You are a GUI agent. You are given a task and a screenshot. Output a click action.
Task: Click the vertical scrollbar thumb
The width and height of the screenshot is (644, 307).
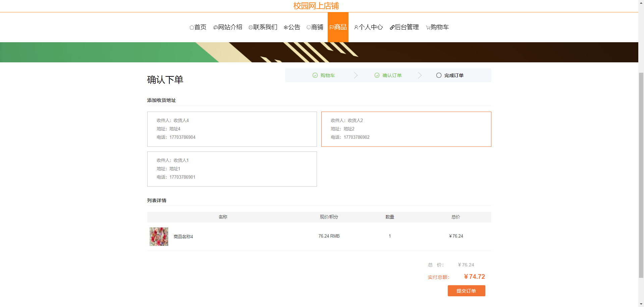tap(641, 175)
